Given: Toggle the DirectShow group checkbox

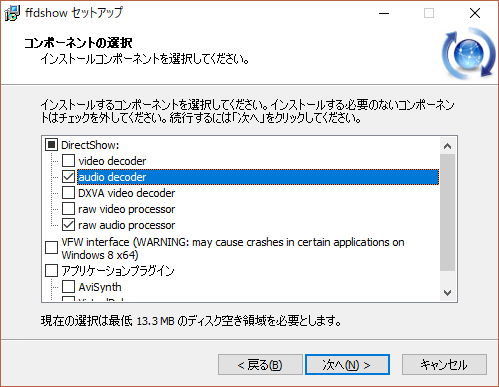Looking at the screenshot, I should click(x=51, y=145).
